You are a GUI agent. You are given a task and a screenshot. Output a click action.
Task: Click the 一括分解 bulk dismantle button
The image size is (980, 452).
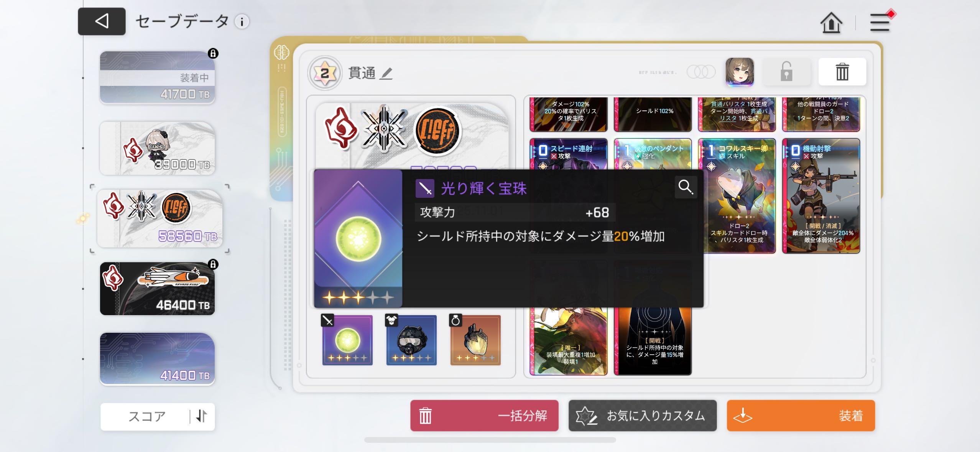point(484,416)
